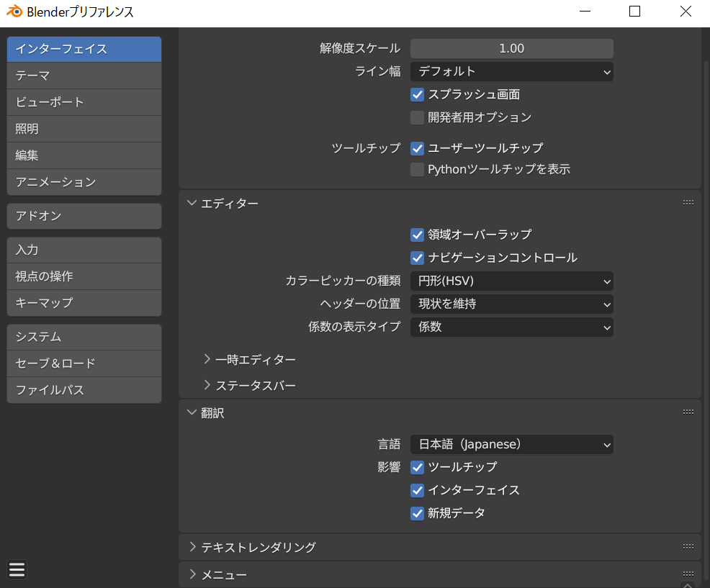Grab the エディター panel drag handle
This screenshot has width=710, height=588.
coord(688,203)
